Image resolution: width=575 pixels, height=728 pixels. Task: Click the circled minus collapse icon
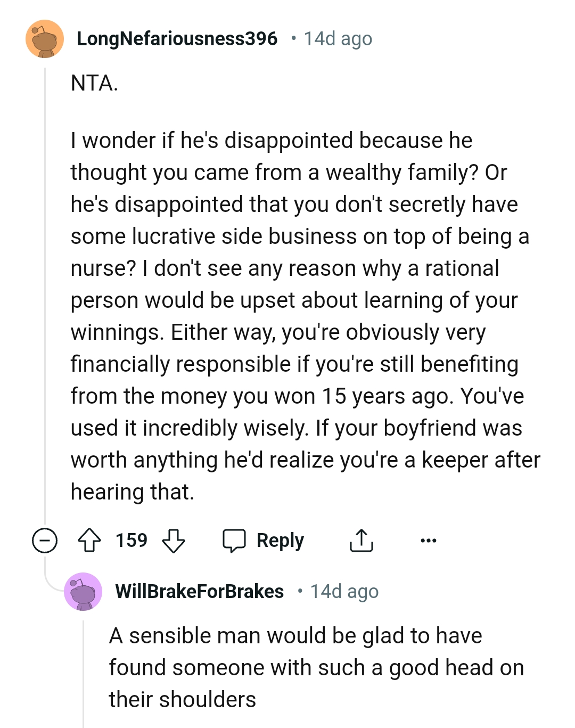[x=45, y=540]
